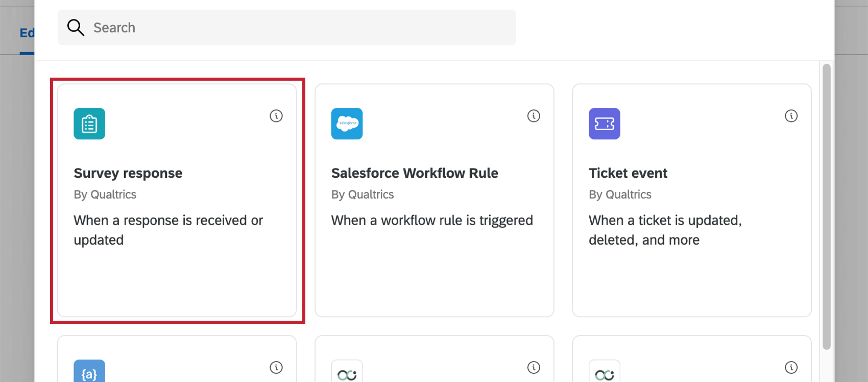Image resolution: width=868 pixels, height=382 pixels.
Task: Click the purple Ticket event icon
Action: point(605,124)
